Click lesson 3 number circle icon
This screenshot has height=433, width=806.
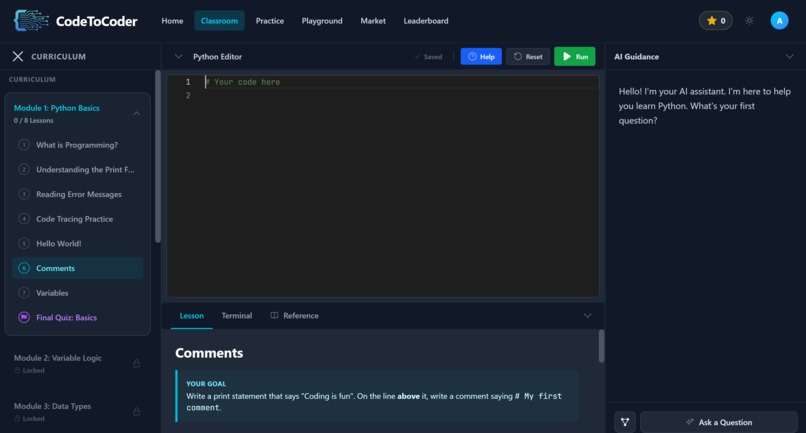click(x=24, y=194)
